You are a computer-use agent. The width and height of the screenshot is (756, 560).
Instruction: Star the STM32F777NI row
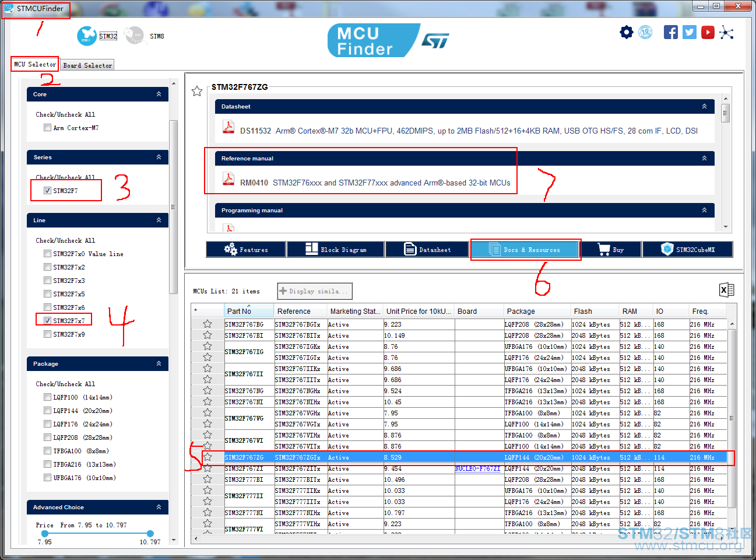pyautogui.click(x=208, y=513)
